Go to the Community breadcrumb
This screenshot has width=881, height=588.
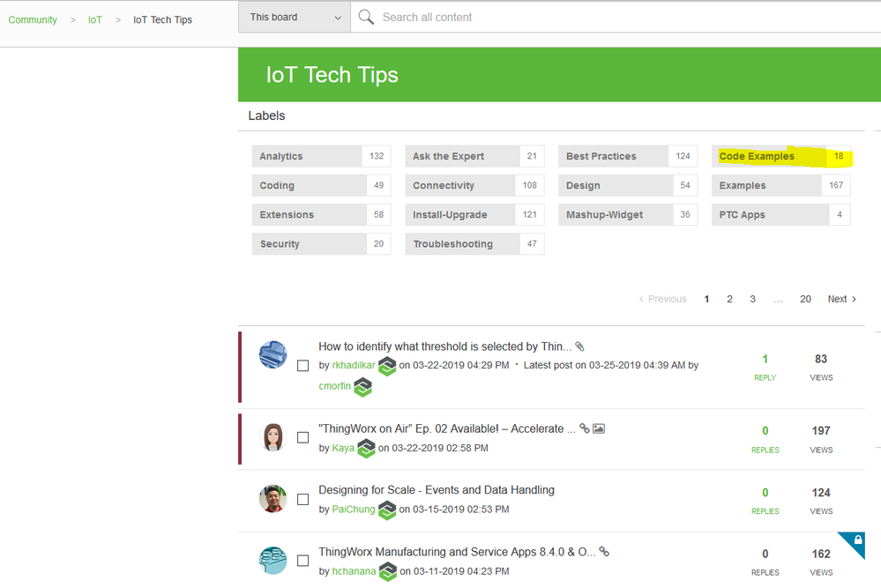point(33,19)
